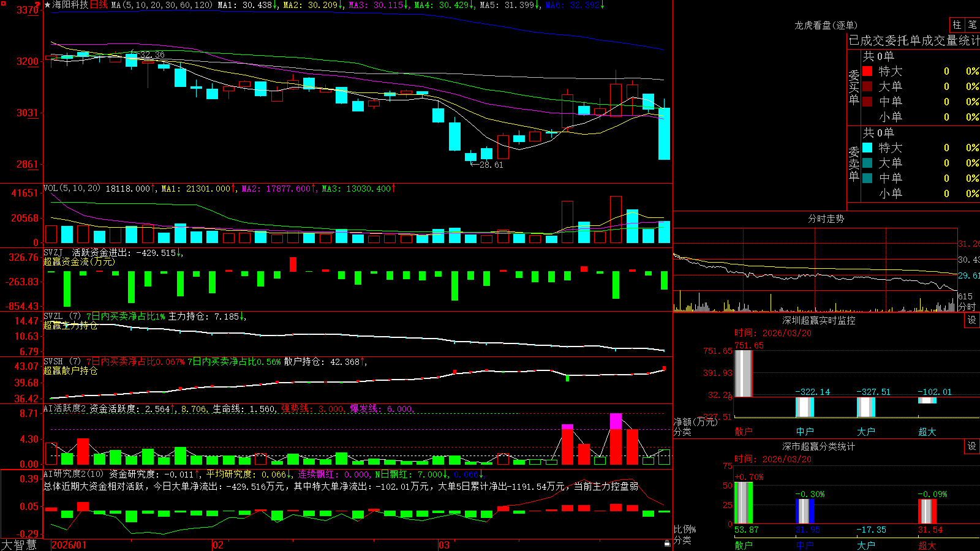Click the 28.61 low price annotation
This screenshot has height=551, width=980.
(491, 165)
